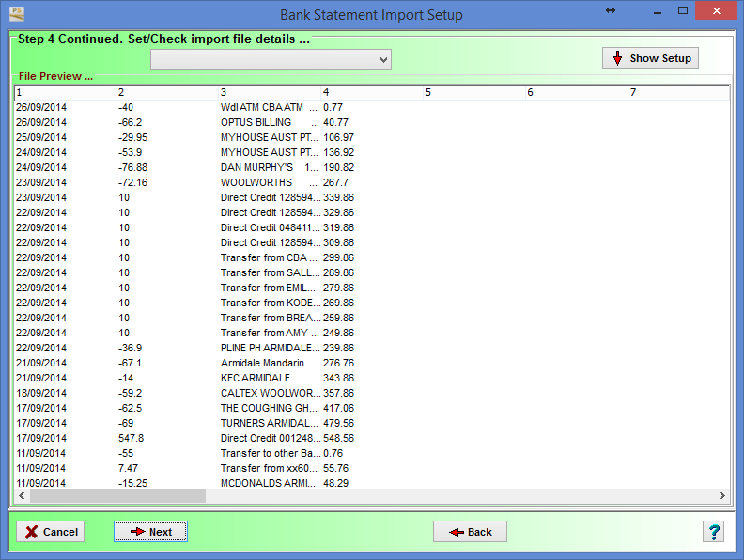744x560 pixels.
Task: Open the import format dropdown
Action: (271, 59)
